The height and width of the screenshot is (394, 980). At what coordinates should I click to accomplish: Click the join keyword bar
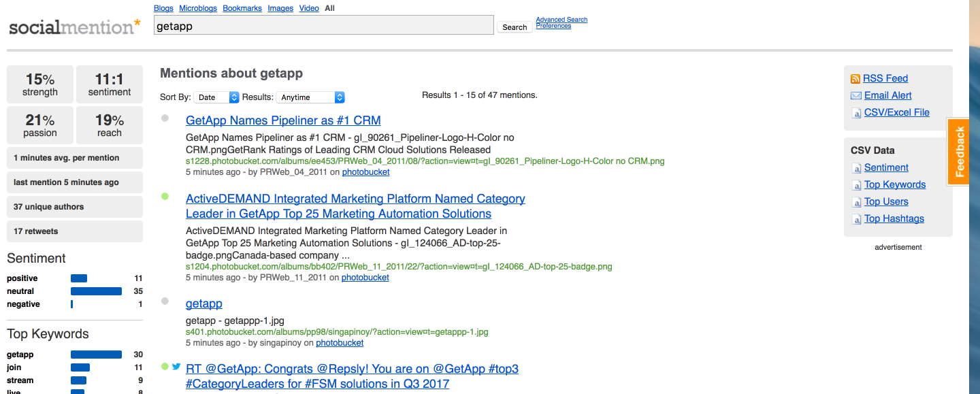[x=80, y=367]
